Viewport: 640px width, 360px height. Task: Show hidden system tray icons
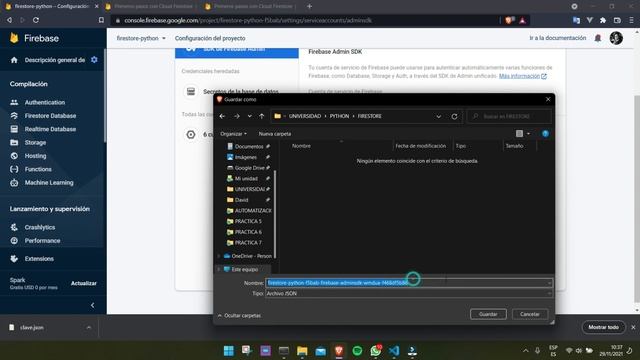point(526,351)
